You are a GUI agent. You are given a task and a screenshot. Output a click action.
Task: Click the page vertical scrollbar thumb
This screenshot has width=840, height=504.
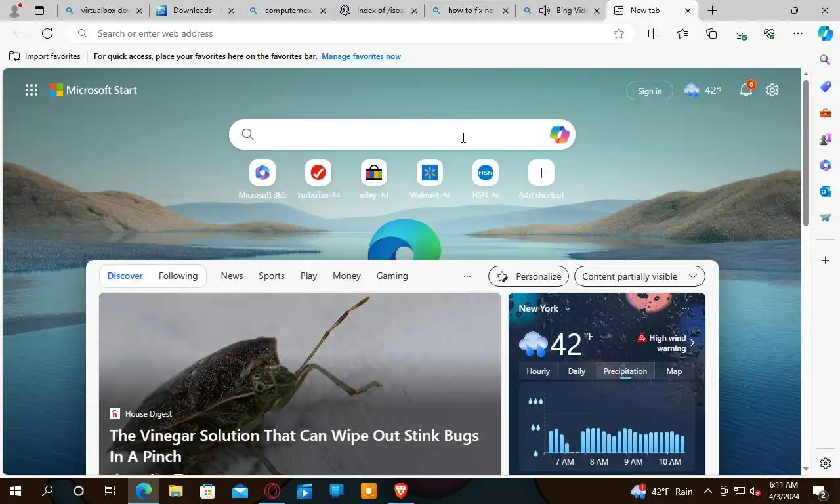tap(806, 153)
